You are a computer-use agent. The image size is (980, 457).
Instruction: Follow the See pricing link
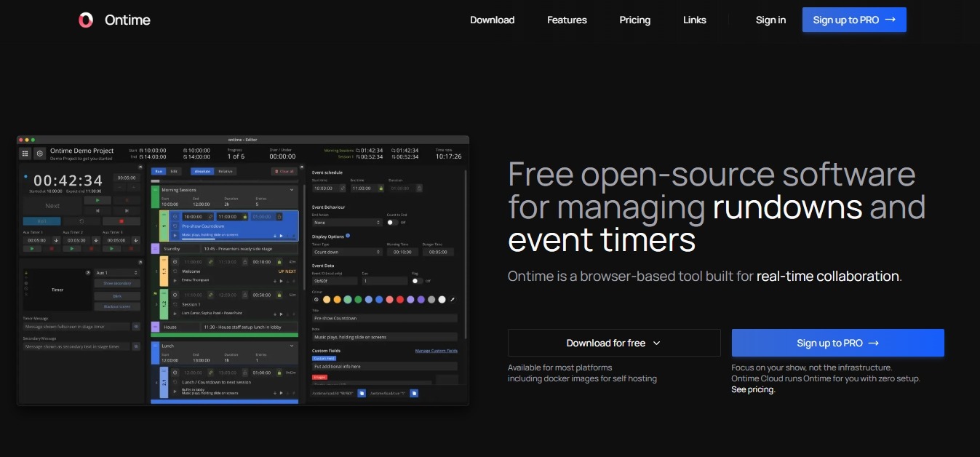(x=753, y=389)
